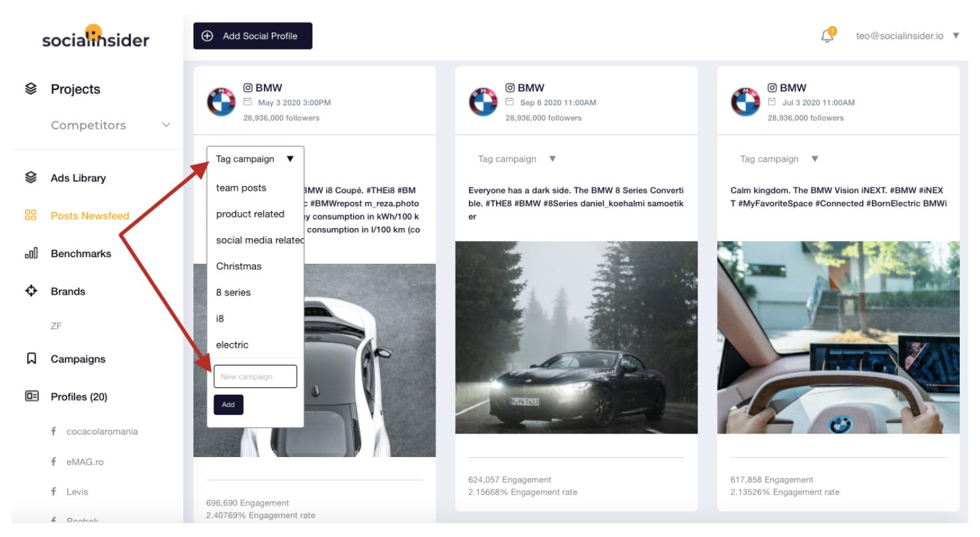Expand the Competitors project dropdown
980x537 pixels.
166,125
